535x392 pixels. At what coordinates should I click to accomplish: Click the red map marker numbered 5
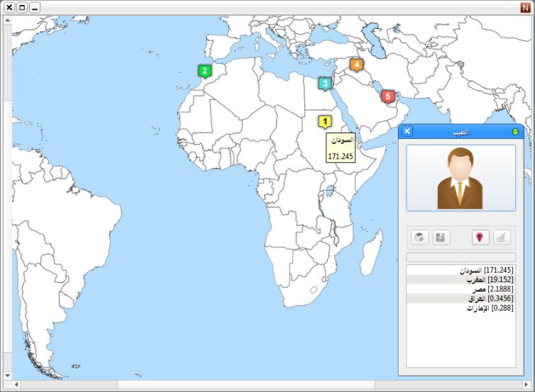387,96
